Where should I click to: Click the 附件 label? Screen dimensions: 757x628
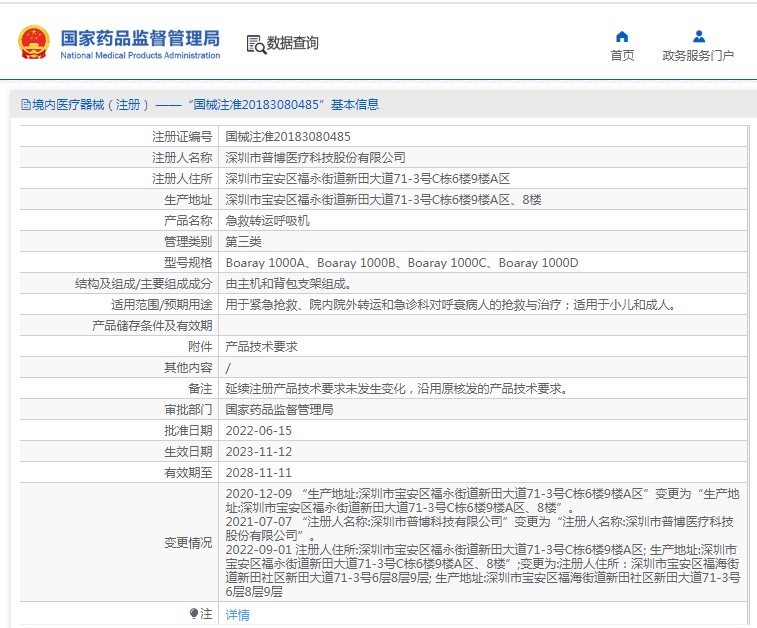point(200,347)
